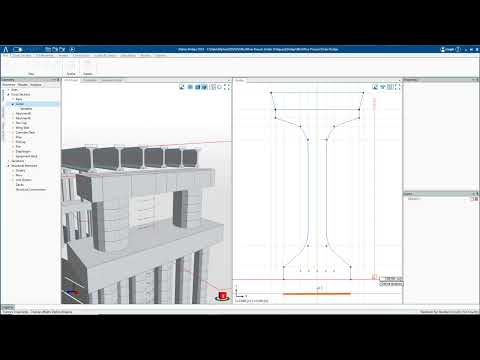The height and width of the screenshot is (360, 480).
Task: Click the application logo in the title bar
Action: coord(5,49)
